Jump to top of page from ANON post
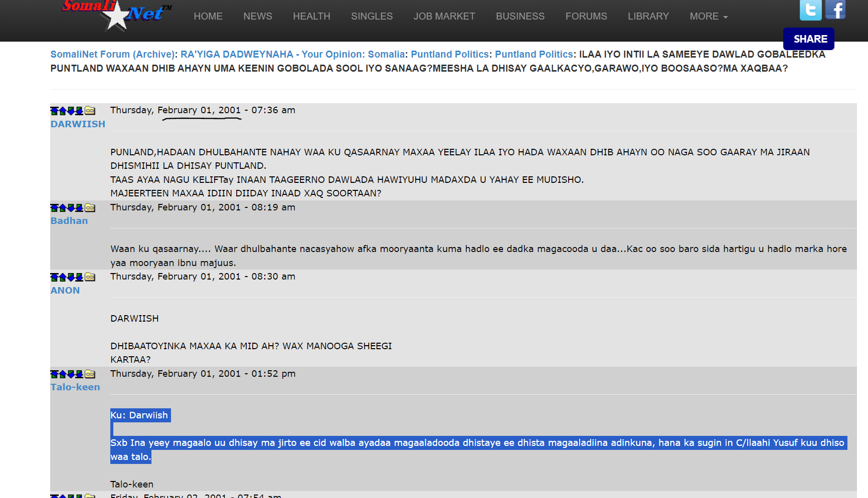This screenshot has width=868, height=498. coord(54,277)
